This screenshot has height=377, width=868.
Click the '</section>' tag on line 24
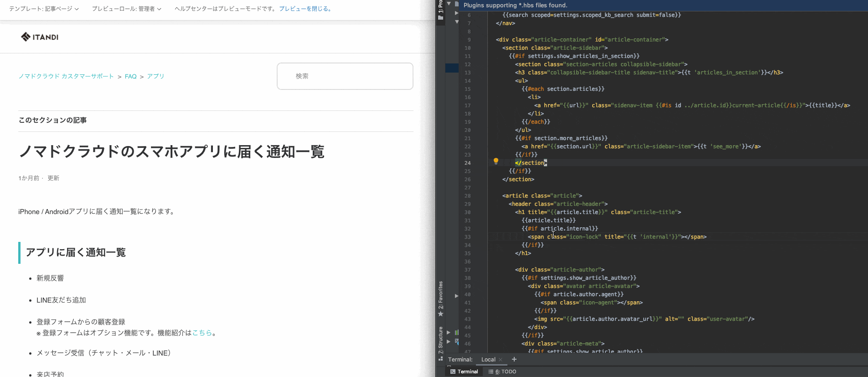[531, 163]
